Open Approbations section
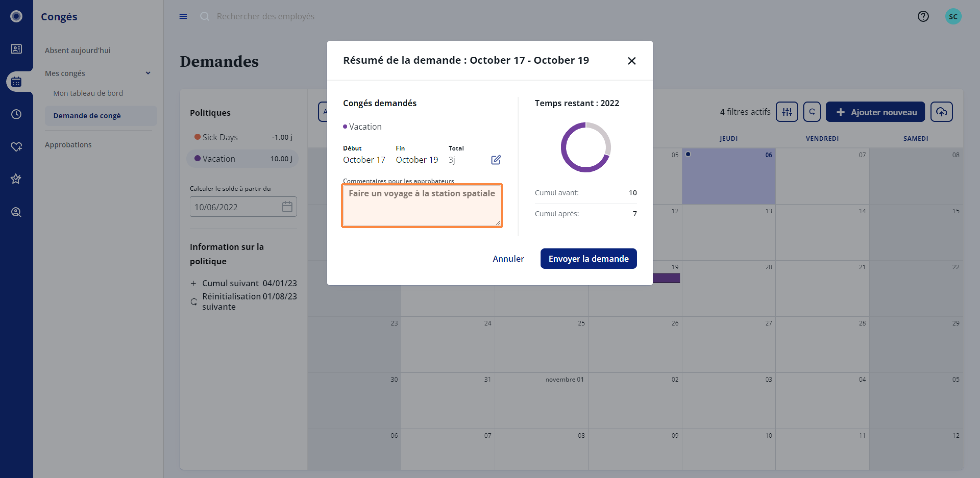The image size is (980, 478). 68,145
